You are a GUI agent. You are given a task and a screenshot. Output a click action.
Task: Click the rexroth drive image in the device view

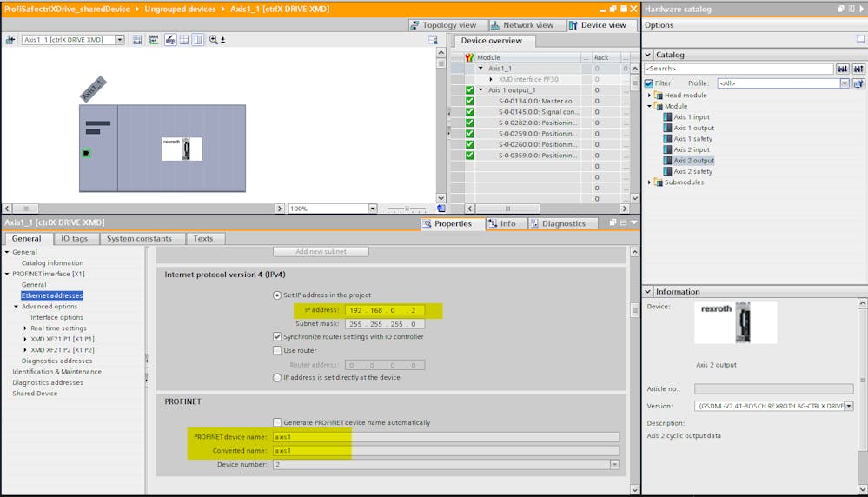(x=182, y=149)
